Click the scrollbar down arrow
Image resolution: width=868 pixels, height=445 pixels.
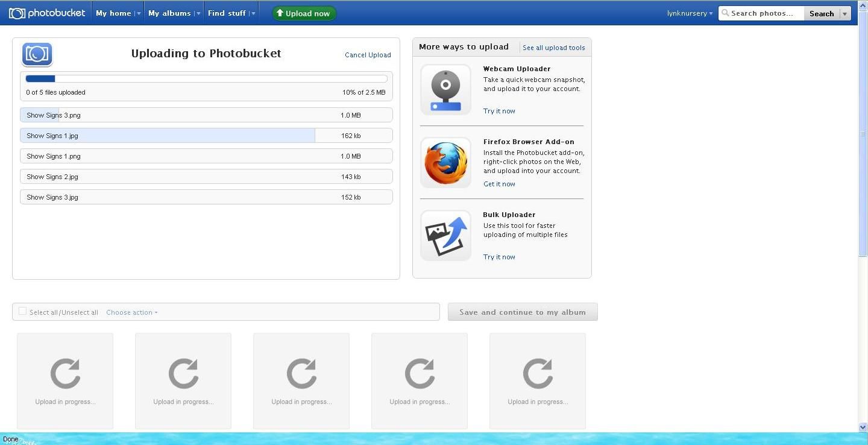pos(863,427)
